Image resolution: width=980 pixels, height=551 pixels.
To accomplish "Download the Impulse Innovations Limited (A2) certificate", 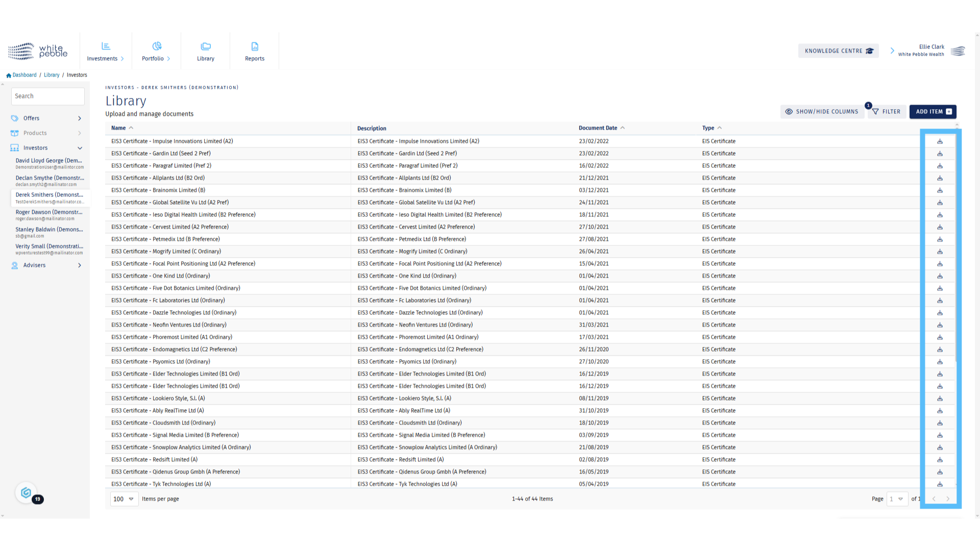I will (940, 141).
